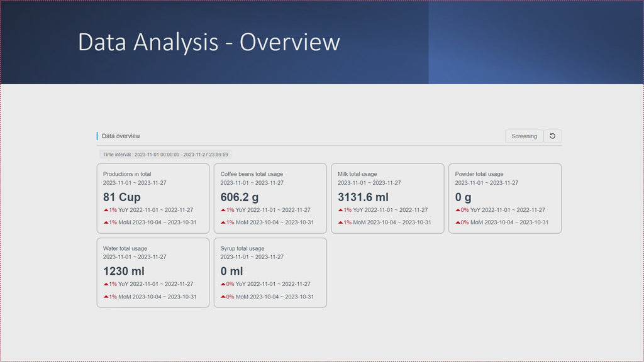Screen dimensions: 644x362
Task: Click the MoM red arrow in Coffee beans card
Action: [223, 222]
